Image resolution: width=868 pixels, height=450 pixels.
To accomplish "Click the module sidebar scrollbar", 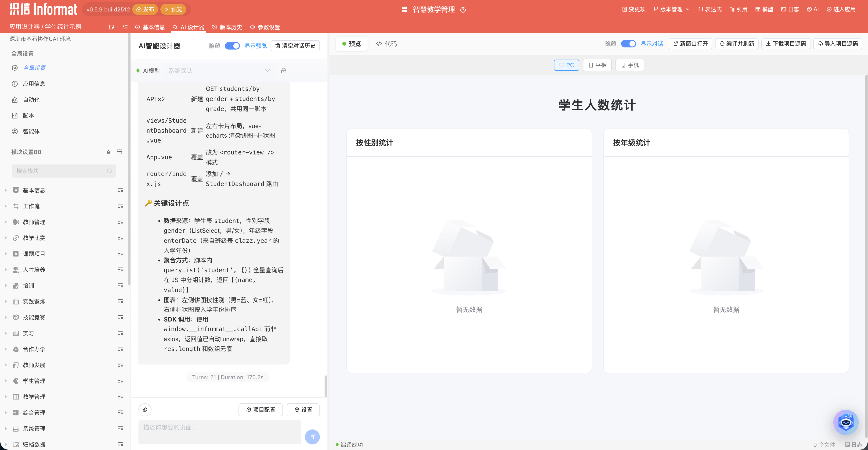I will pos(129,159).
